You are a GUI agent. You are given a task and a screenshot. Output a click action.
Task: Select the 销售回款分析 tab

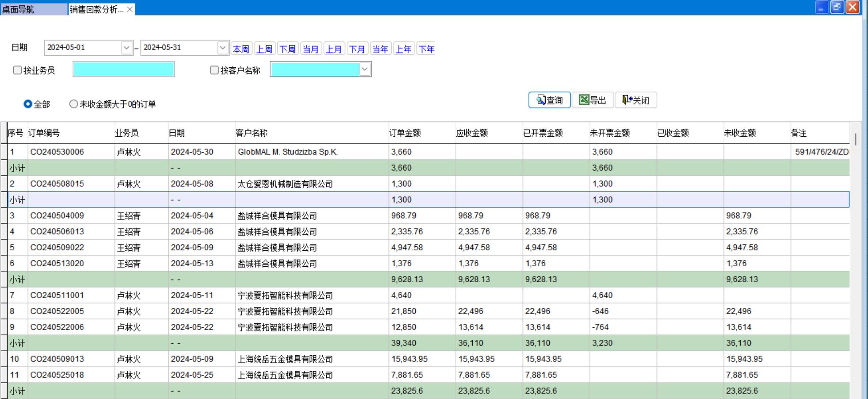click(96, 9)
